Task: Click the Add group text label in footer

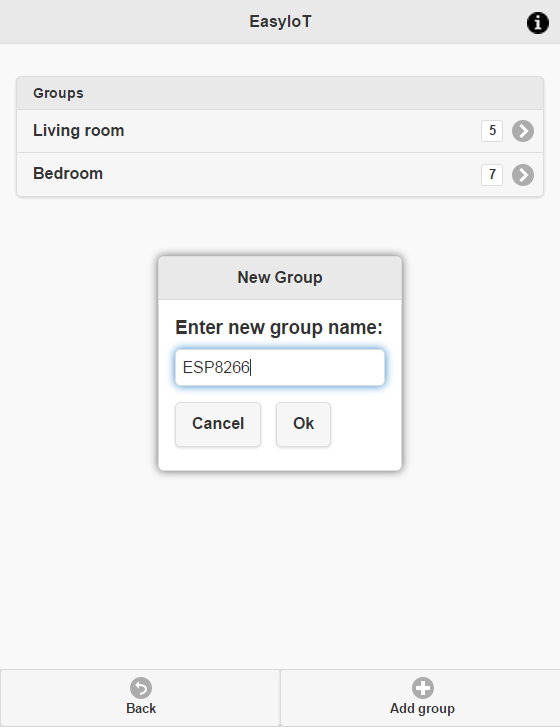Action: [x=422, y=708]
